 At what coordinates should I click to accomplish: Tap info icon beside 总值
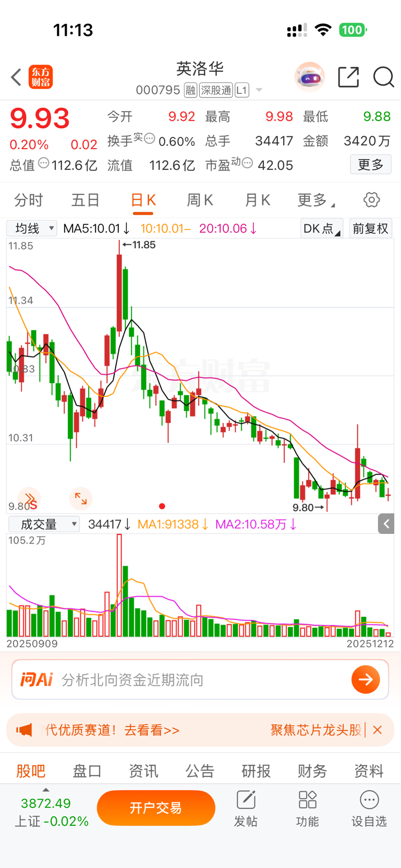pos(44,164)
